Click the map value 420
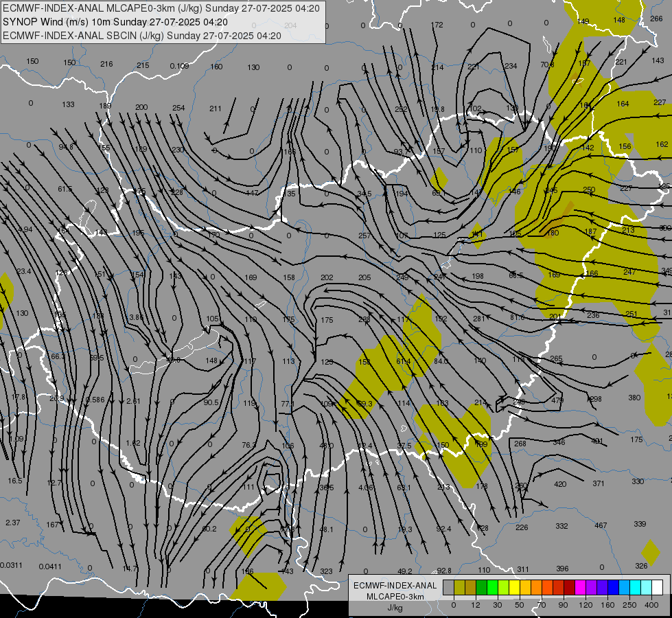 560,484
